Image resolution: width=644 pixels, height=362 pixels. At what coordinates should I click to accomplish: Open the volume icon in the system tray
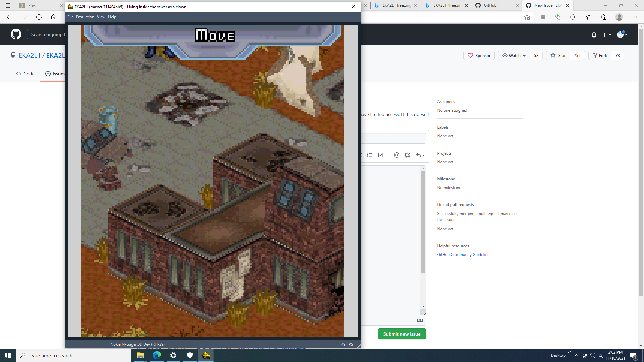click(x=593, y=355)
